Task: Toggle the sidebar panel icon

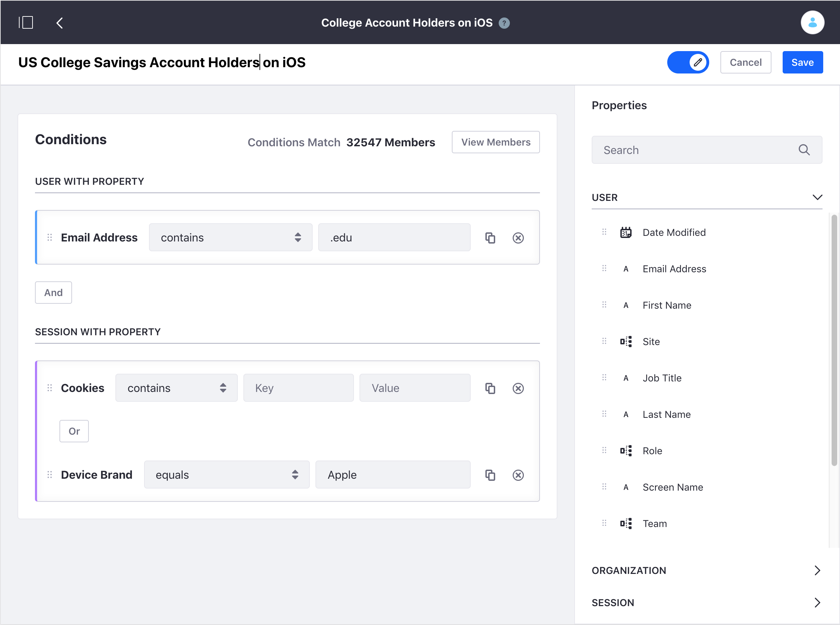Action: (x=26, y=23)
